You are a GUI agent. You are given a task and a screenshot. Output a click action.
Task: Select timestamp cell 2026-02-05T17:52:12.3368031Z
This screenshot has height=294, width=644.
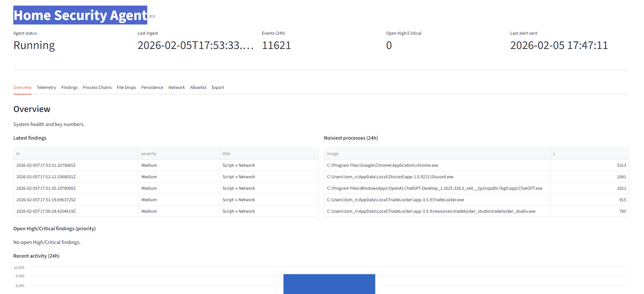(76, 177)
